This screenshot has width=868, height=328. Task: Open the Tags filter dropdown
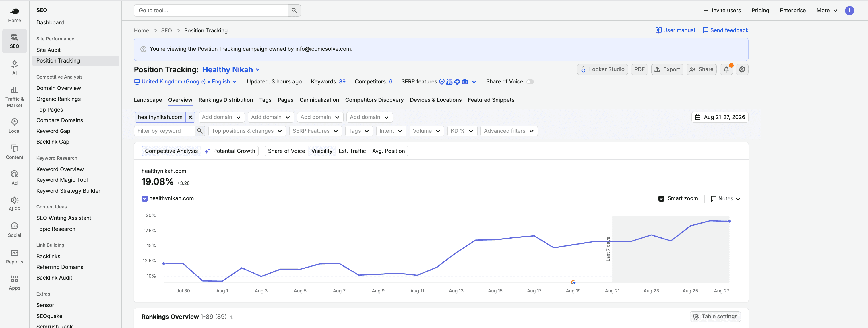(x=359, y=131)
